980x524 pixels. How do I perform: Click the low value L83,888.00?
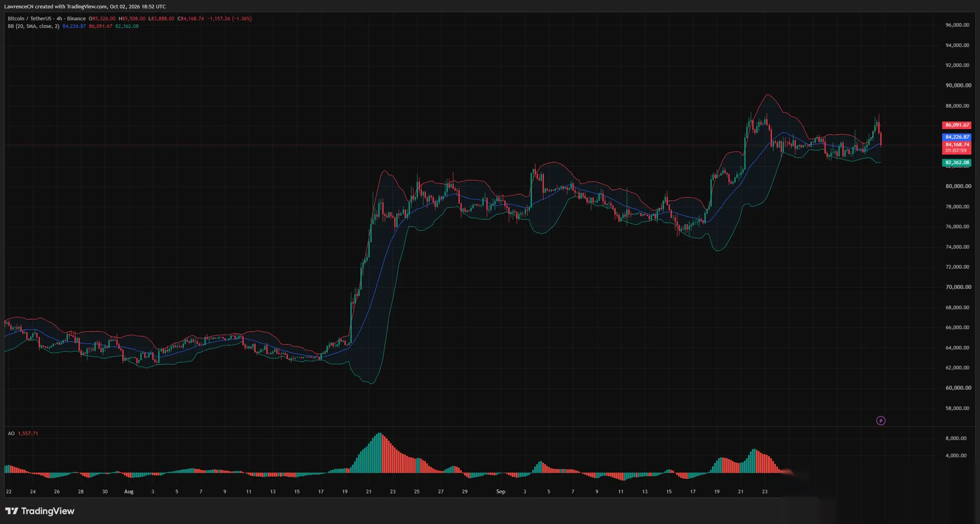tap(161, 18)
